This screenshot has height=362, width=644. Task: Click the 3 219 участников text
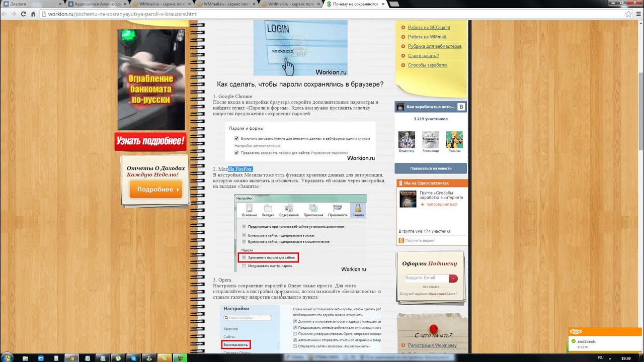tap(431, 119)
